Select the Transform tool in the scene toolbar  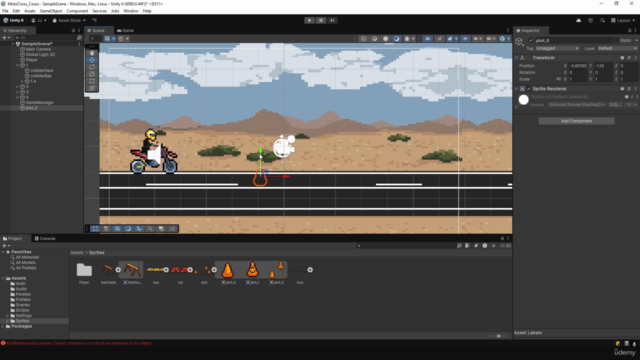pos(92,88)
